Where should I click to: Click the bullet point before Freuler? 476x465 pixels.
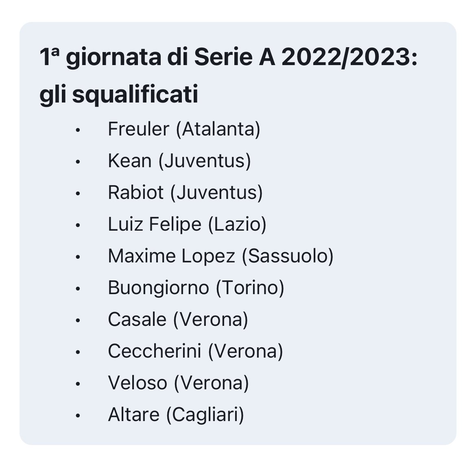78,130
